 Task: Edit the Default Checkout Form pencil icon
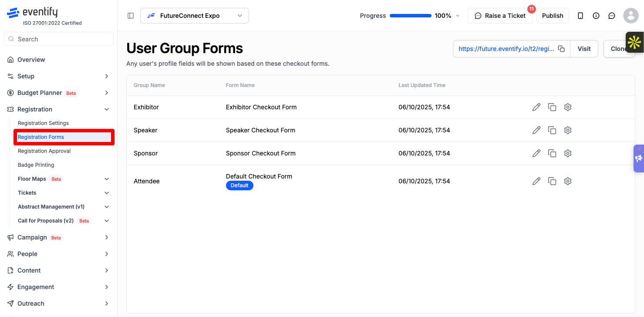(x=536, y=181)
